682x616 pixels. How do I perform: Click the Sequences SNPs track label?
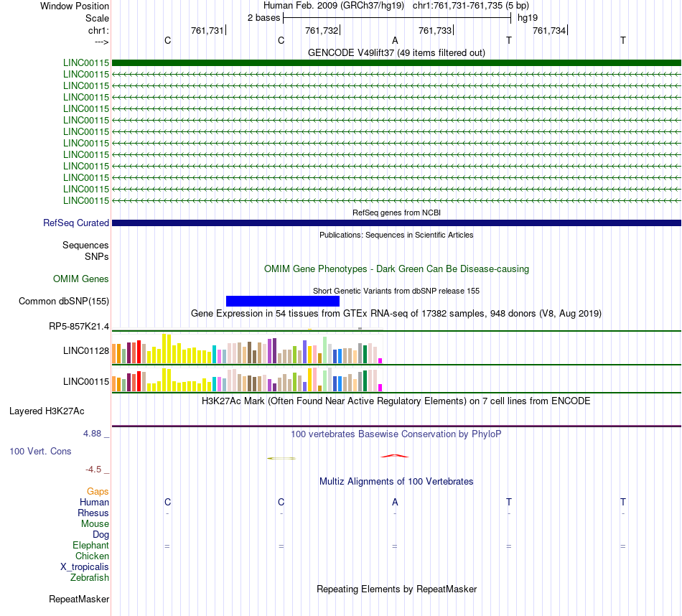point(85,251)
